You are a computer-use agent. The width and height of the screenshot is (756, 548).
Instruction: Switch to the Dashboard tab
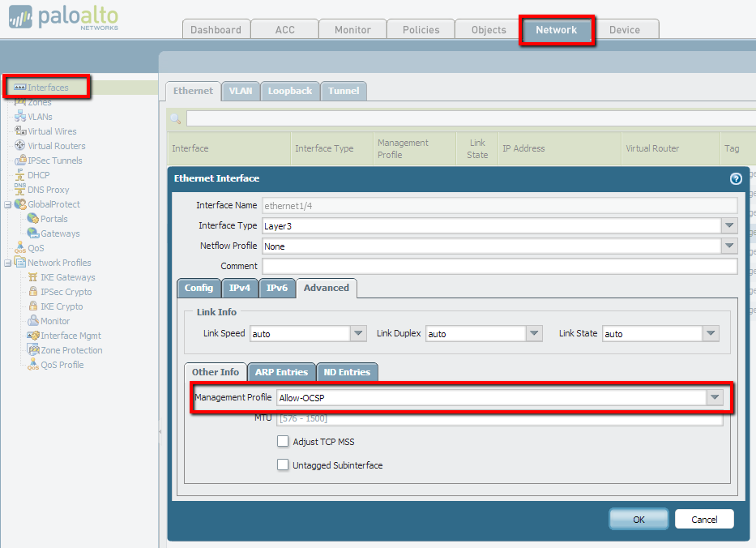pos(216,29)
